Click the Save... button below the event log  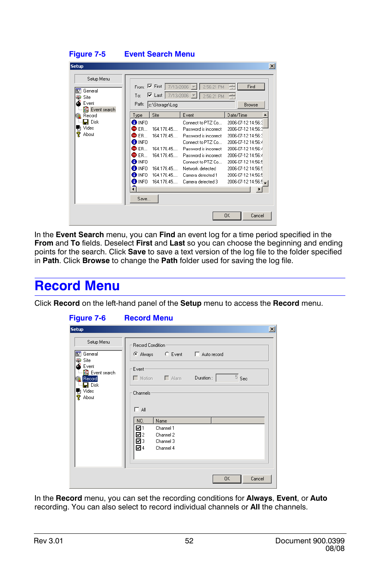coord(144,199)
